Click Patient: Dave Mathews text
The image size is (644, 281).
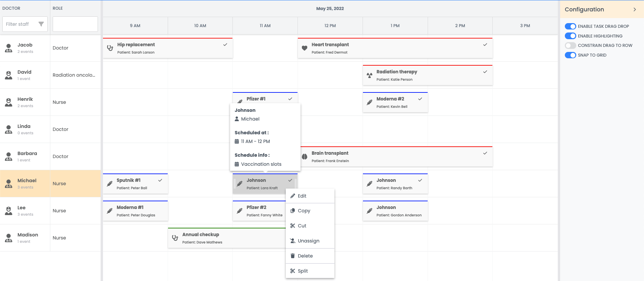(x=202, y=242)
